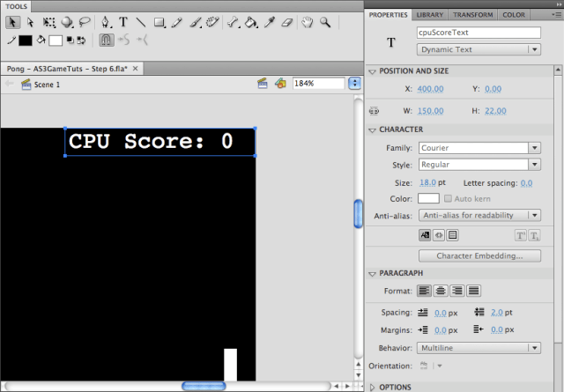
Task: Select the Subselection tool
Action: [31, 22]
